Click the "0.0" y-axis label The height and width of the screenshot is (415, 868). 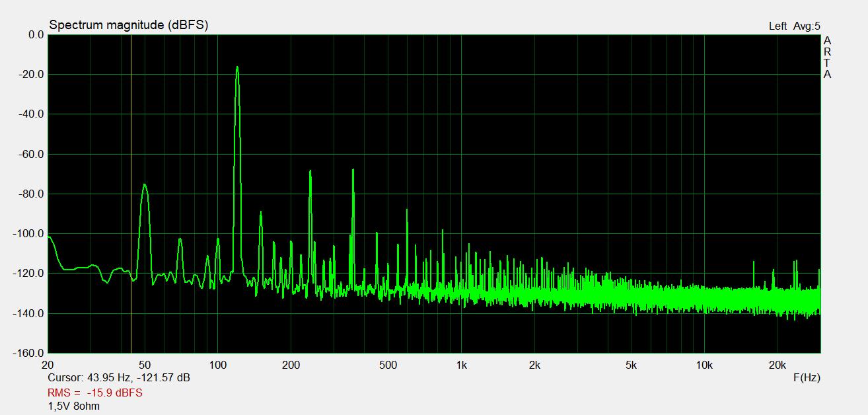(36, 34)
